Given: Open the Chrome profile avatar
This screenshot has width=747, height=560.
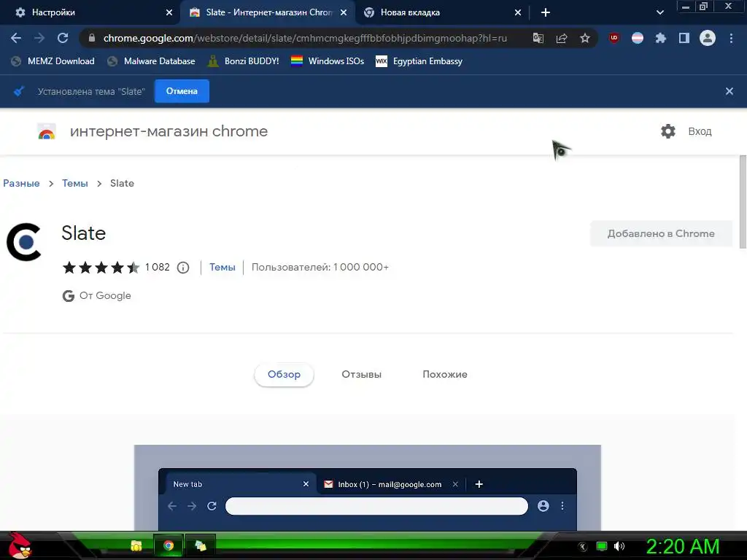Looking at the screenshot, I should click(x=708, y=38).
